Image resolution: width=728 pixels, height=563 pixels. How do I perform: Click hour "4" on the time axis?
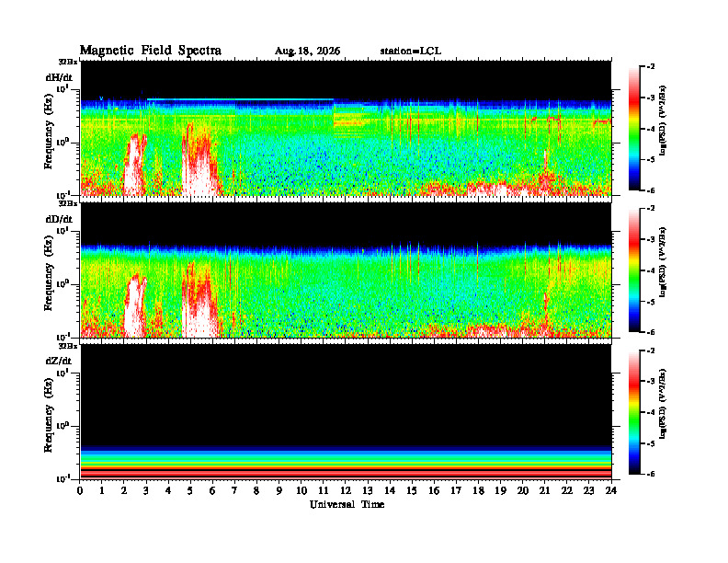pos(168,491)
